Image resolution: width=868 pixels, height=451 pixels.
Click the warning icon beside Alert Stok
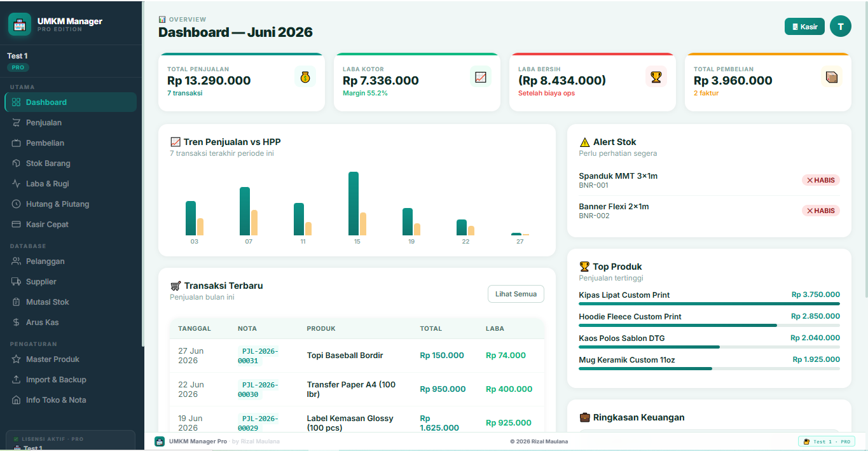point(584,142)
